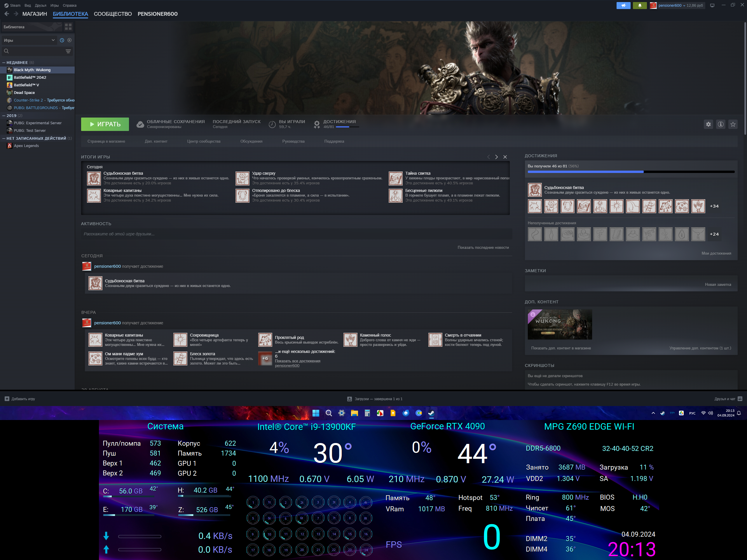Screen dimensions: 747x560
Task: Collapse the 2019 category
Action: click(4, 116)
